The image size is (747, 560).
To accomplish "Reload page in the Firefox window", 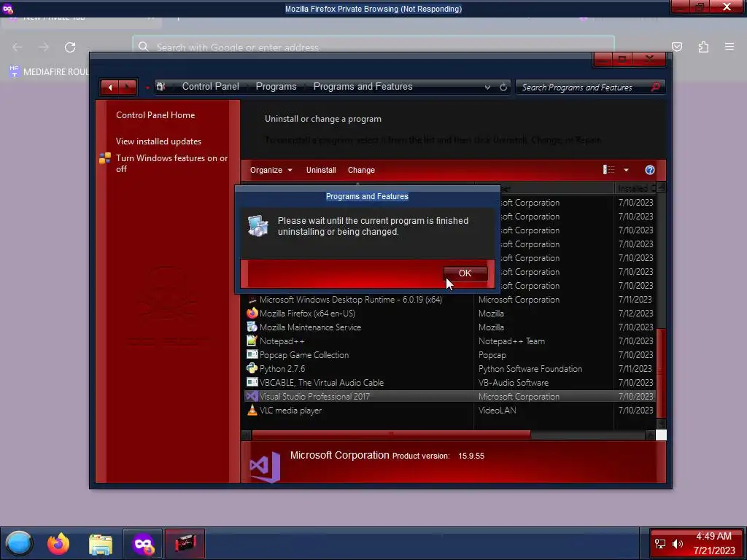I will [x=70, y=47].
